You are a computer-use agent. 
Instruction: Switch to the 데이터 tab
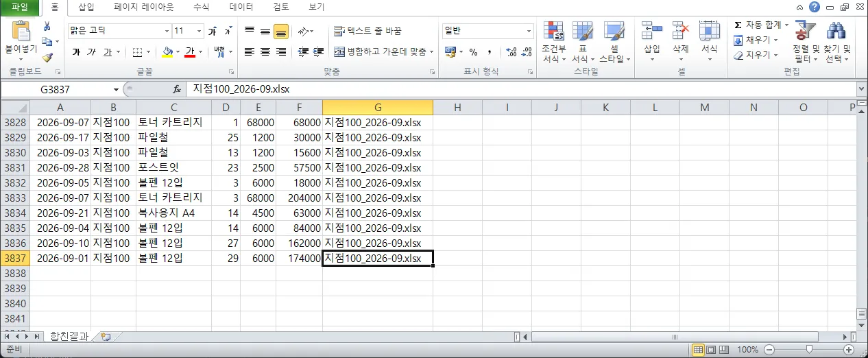241,7
